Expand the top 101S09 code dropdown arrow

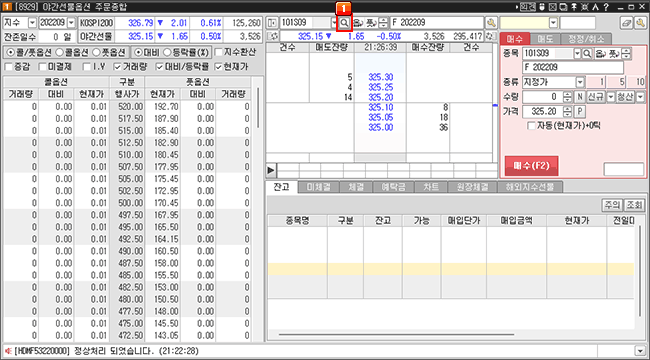coord(334,22)
